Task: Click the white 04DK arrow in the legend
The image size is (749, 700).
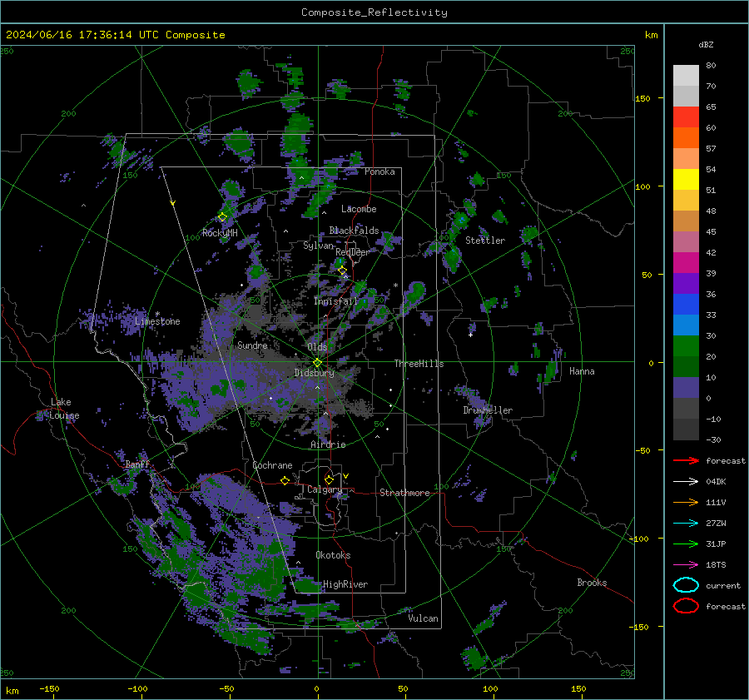Action: pyautogui.click(x=686, y=481)
